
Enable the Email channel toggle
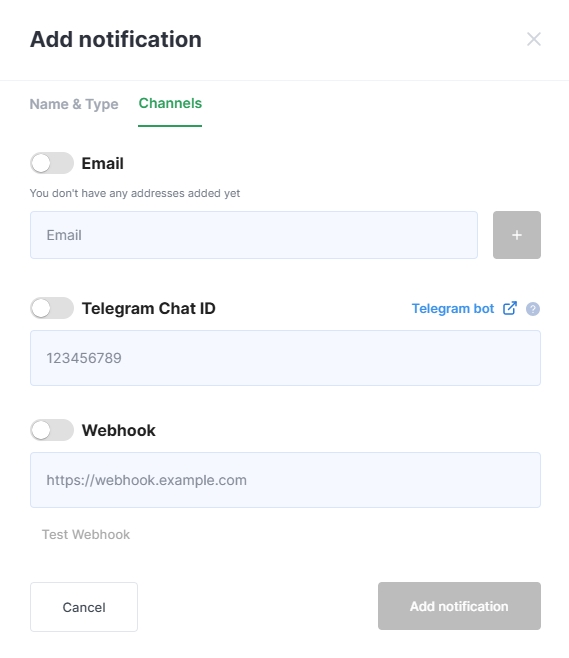[x=52, y=163]
